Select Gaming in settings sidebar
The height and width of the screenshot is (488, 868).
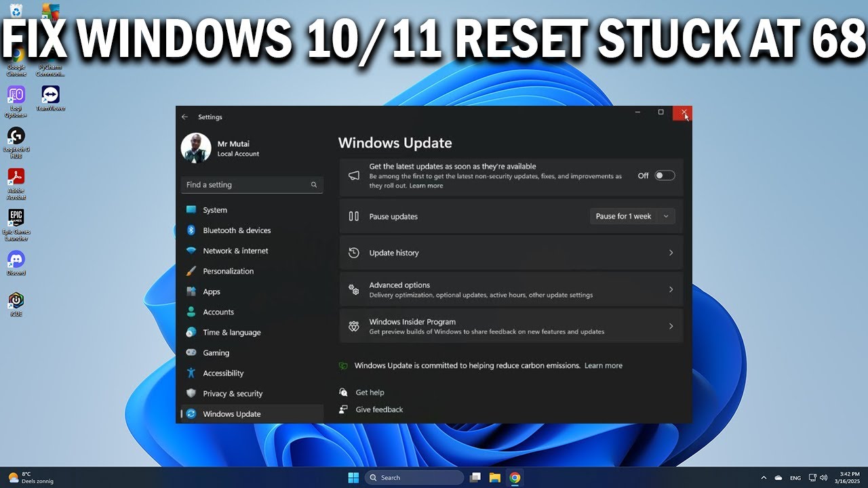[252, 352]
